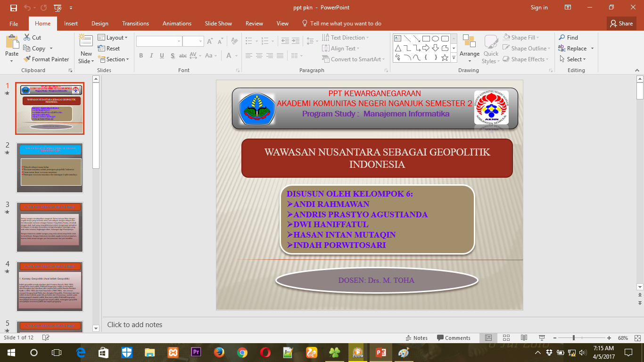Click spell check icon in status bar

[x=46, y=337]
